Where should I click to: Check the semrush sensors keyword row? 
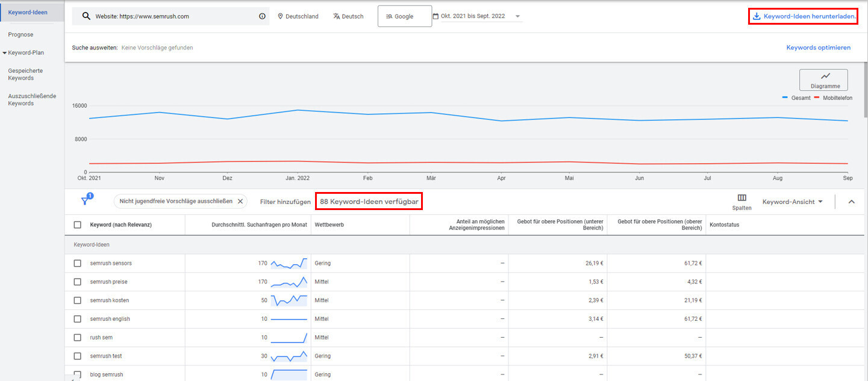[x=77, y=263]
